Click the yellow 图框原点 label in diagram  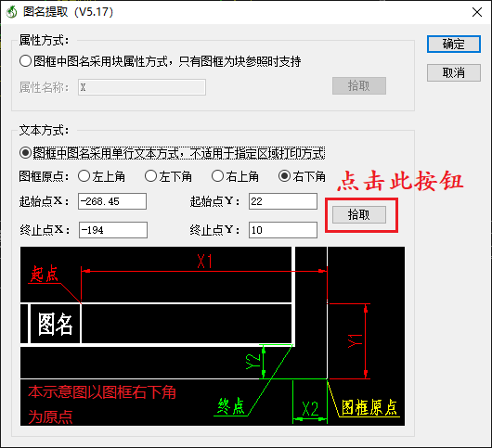[369, 407]
